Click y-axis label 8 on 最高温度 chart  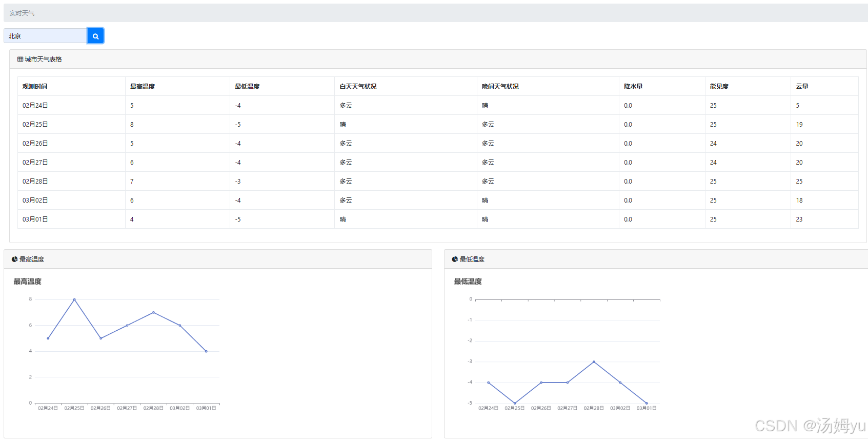coord(30,299)
